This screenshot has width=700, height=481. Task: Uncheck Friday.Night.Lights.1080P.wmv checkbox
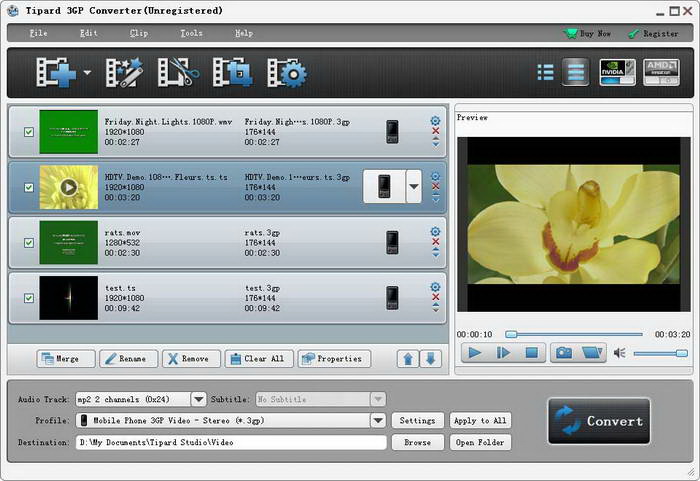tap(29, 130)
